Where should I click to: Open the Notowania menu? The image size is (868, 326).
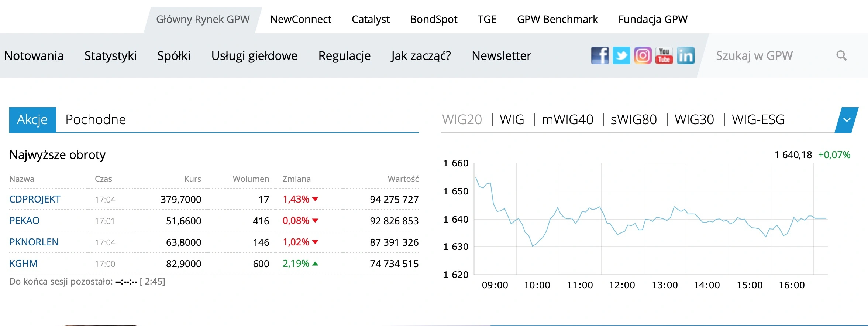(x=34, y=56)
